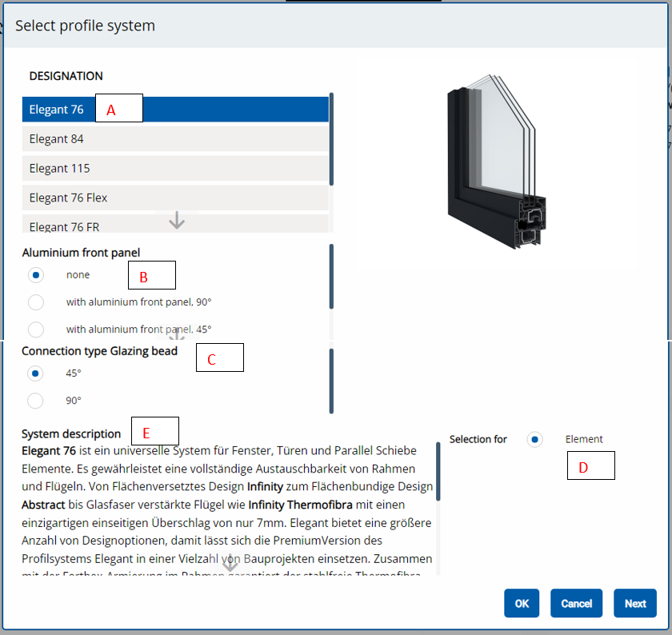Choose aluminium front panel 45° option

click(x=36, y=329)
